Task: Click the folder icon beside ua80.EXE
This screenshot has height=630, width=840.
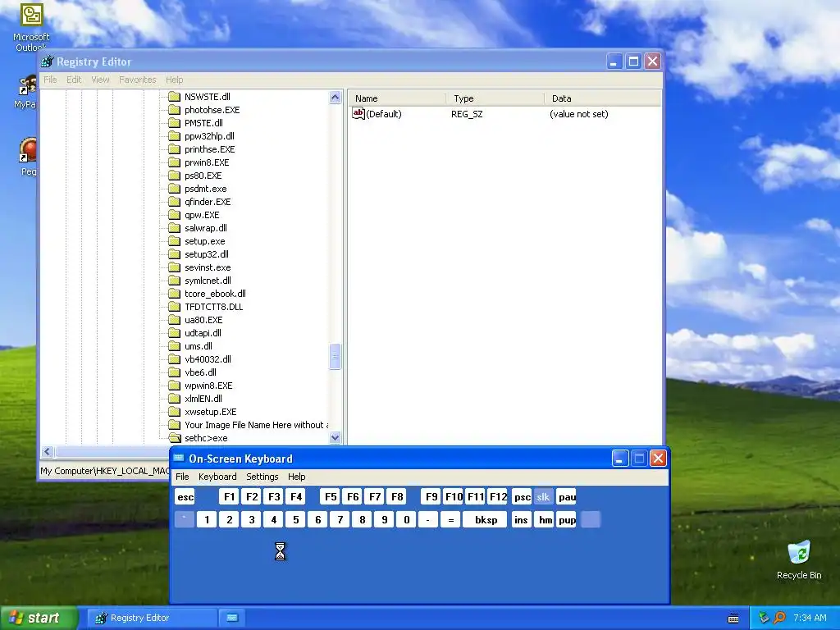Action: coord(174,320)
